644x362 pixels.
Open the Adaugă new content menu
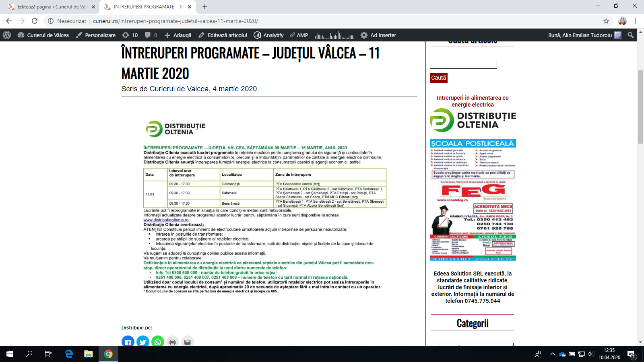click(x=178, y=35)
